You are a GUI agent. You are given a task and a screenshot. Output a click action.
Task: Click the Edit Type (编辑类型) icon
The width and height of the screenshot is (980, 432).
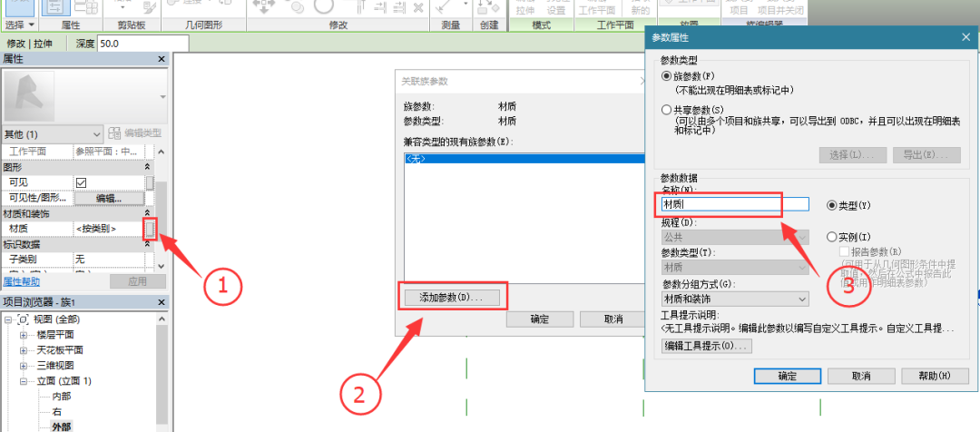(113, 133)
